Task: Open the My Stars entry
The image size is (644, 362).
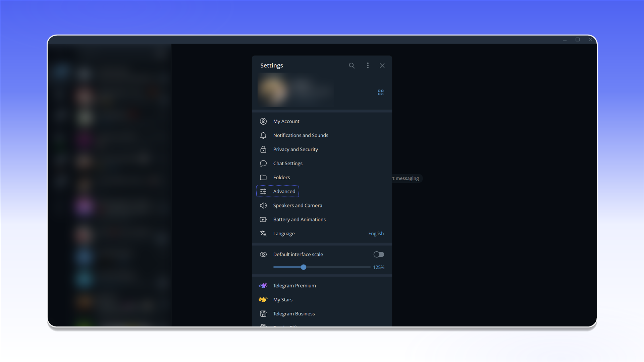Action: tap(322, 300)
